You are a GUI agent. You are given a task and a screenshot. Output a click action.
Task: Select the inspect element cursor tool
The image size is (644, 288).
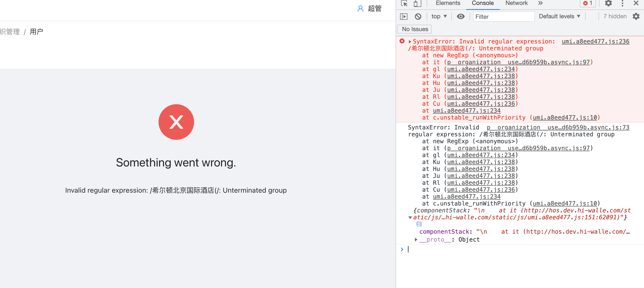(404, 3)
